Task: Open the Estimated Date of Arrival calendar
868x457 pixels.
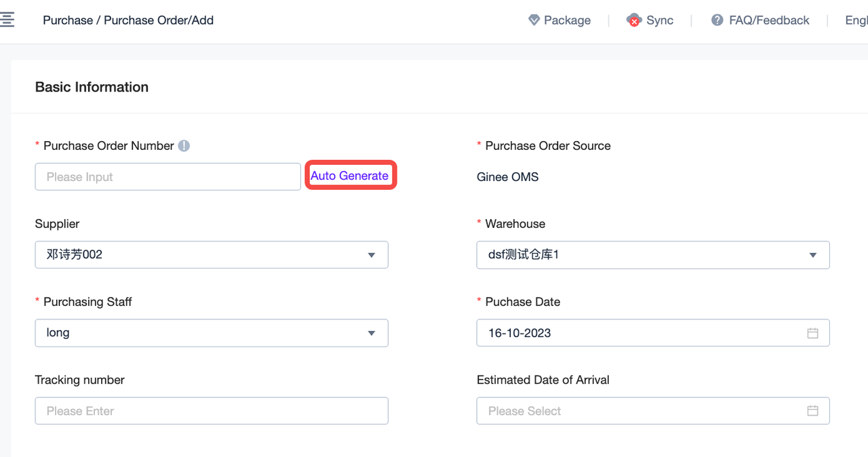Action: pos(812,410)
